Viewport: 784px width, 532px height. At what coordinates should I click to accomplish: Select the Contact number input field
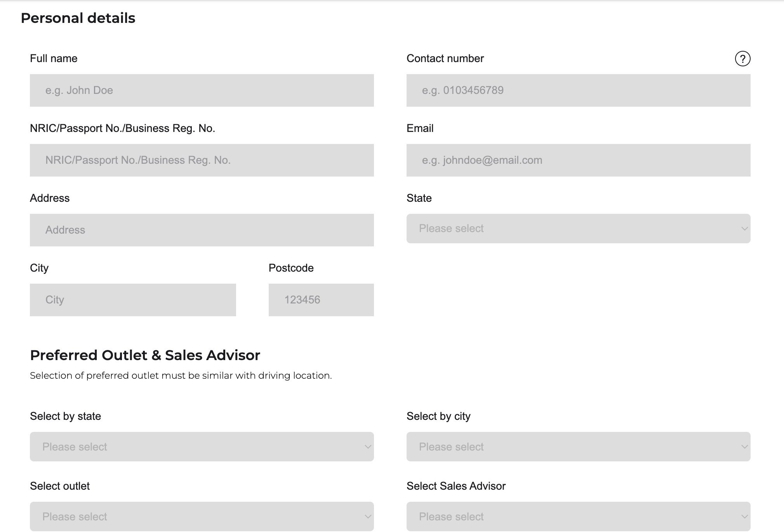(x=579, y=90)
